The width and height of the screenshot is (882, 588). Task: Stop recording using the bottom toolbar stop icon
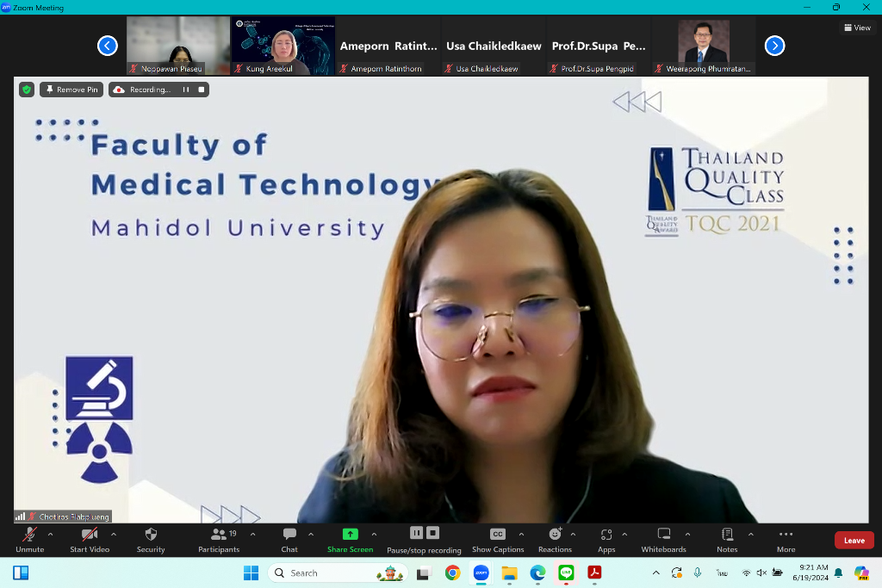tap(432, 532)
